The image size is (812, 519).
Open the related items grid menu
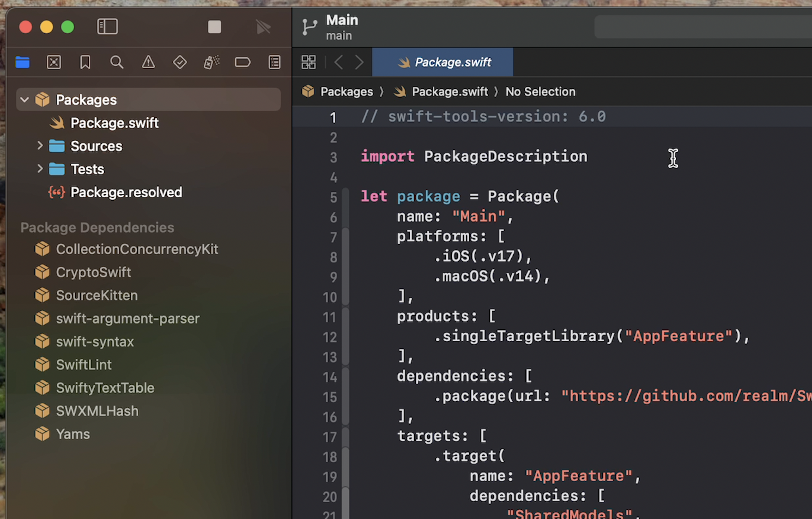(308, 63)
